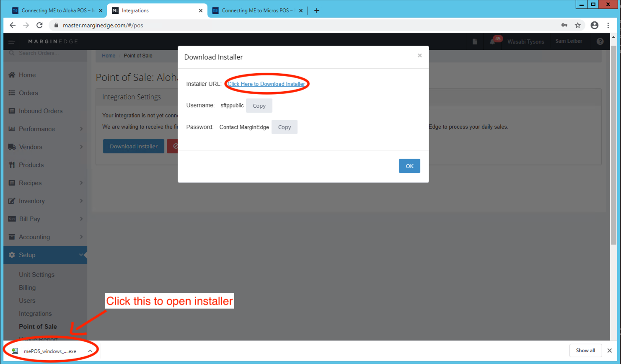Viewport: 621px width, 364px height.
Task: Expand the Performance submenu chevron
Action: click(x=81, y=129)
